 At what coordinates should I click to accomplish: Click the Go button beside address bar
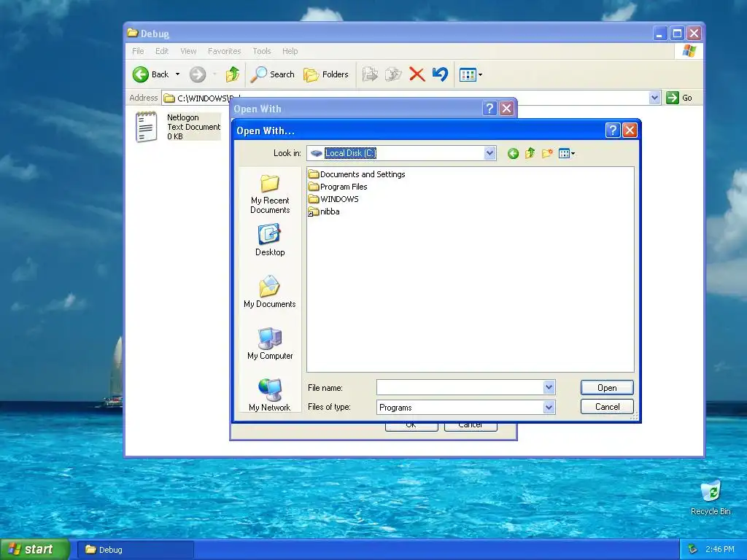(x=679, y=98)
